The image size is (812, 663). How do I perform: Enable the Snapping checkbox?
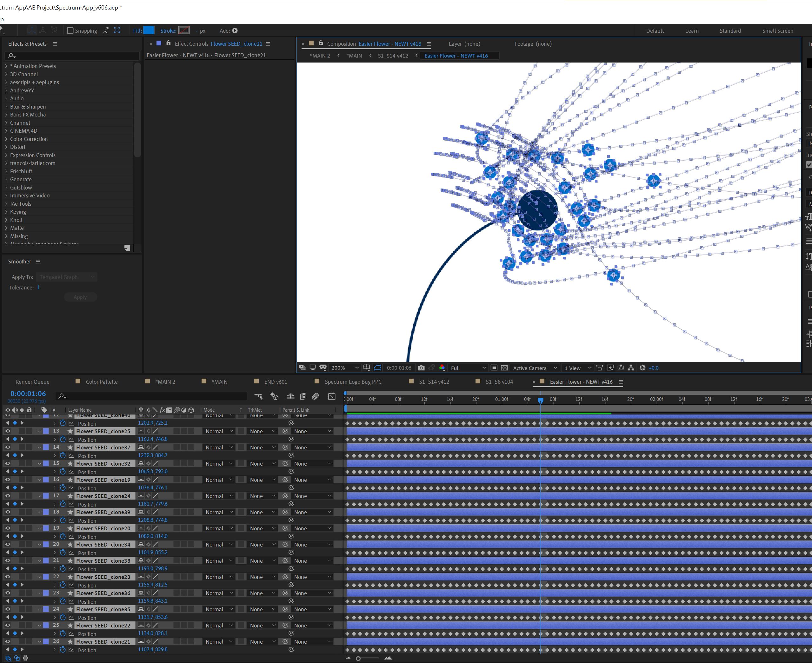click(x=70, y=30)
